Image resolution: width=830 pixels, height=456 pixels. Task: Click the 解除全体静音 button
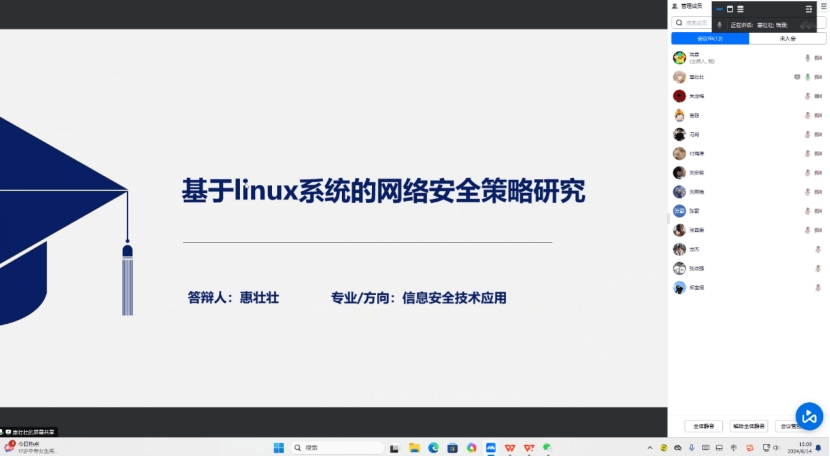coord(749,426)
